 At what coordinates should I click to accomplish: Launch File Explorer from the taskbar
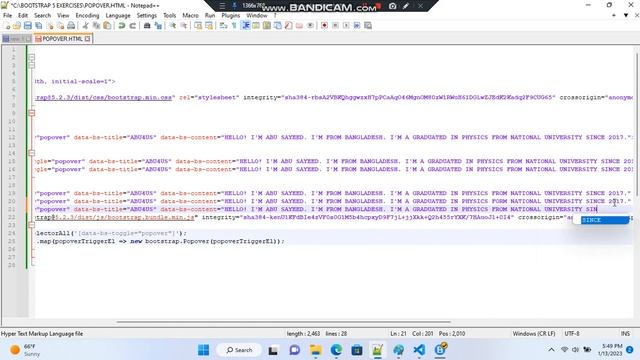[x=316, y=350]
